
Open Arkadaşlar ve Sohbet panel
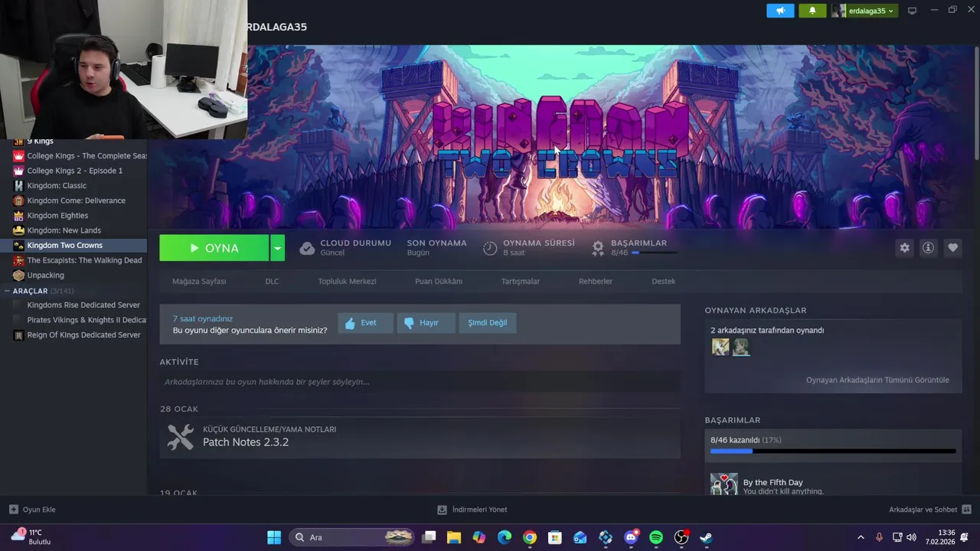coord(930,510)
